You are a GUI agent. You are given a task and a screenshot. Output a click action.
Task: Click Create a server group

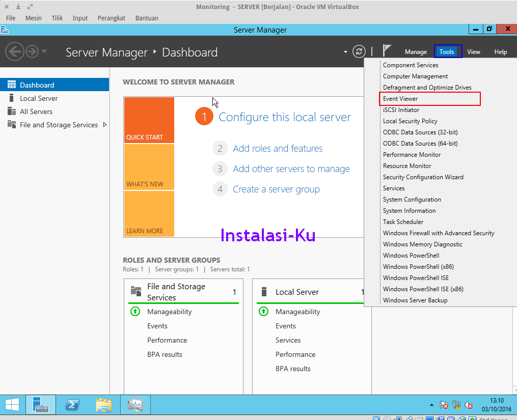pos(276,189)
